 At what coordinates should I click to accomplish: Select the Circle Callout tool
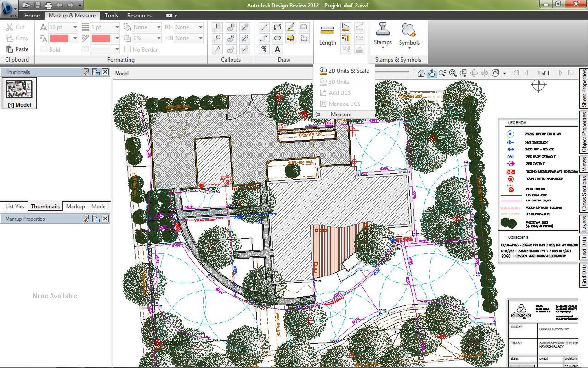click(217, 38)
